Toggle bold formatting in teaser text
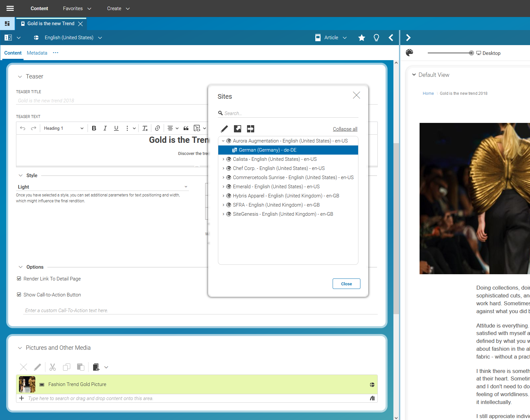This screenshot has height=420, width=530. pyautogui.click(x=94, y=128)
